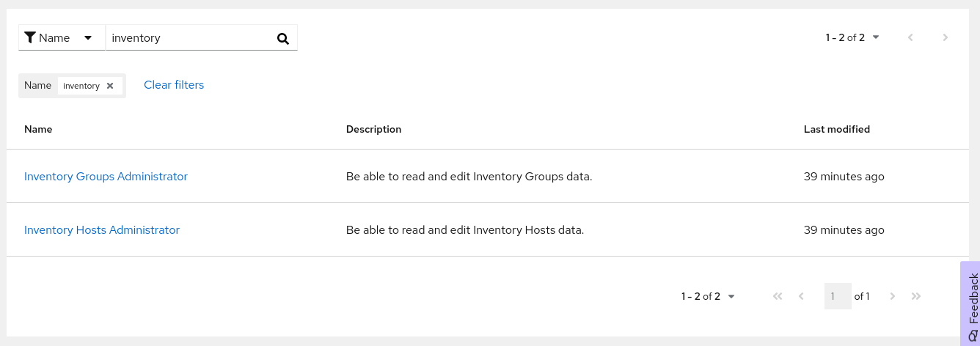
Task: Jump to first page in bottom pagination
Action: [x=778, y=296]
